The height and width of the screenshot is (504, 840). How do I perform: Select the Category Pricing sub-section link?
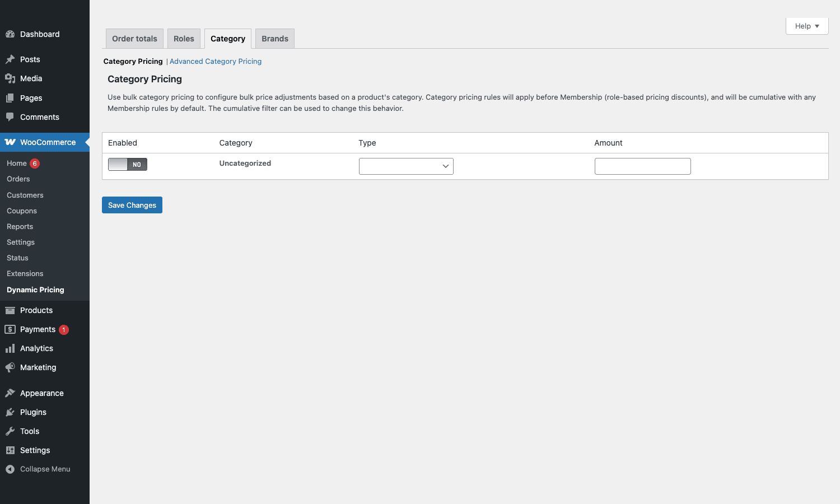(x=133, y=62)
